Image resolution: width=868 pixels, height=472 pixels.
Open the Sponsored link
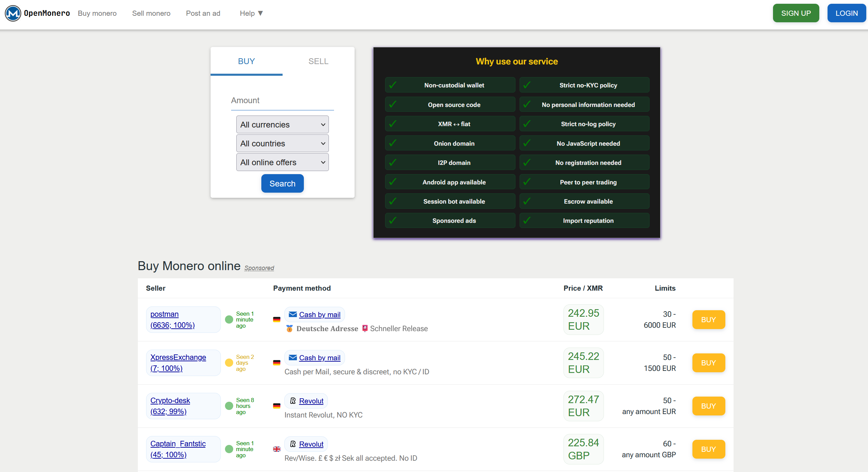tap(259, 268)
